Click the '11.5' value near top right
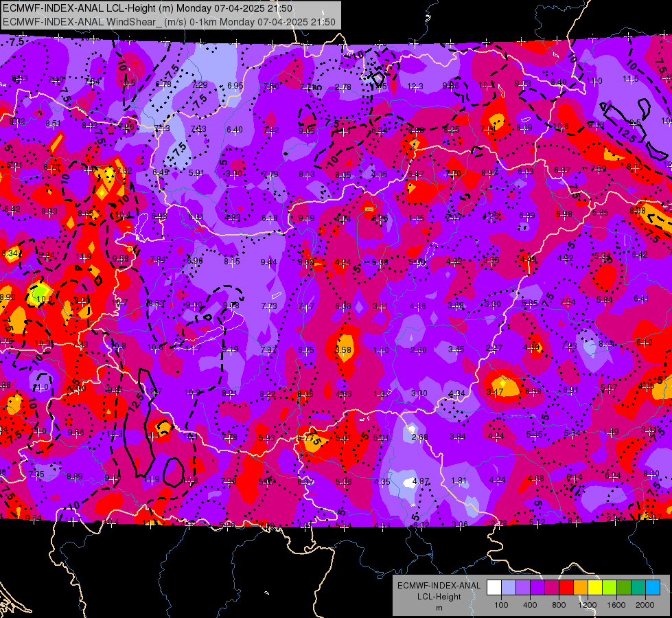Image resolution: width=672 pixels, height=618 pixels. tap(631, 79)
